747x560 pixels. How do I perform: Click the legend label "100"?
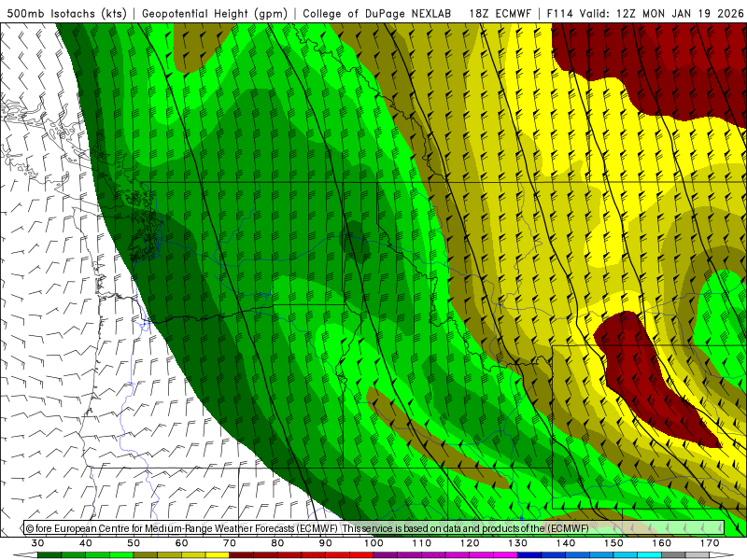(x=374, y=543)
